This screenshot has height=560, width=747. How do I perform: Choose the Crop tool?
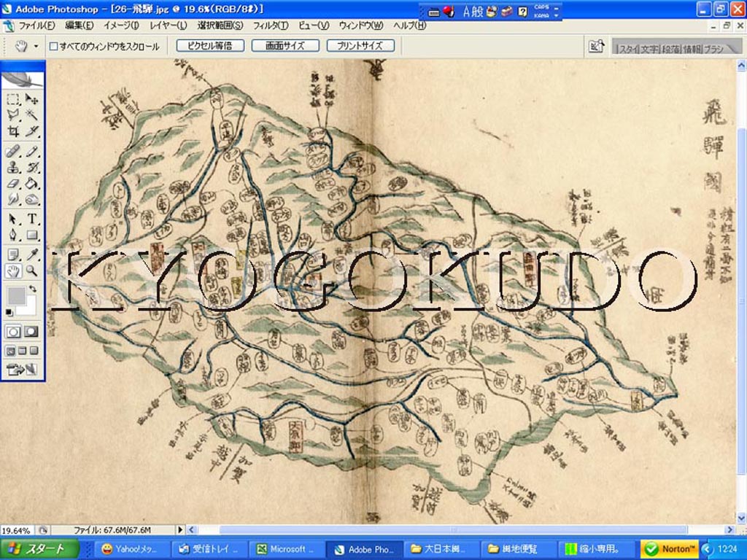(13, 131)
